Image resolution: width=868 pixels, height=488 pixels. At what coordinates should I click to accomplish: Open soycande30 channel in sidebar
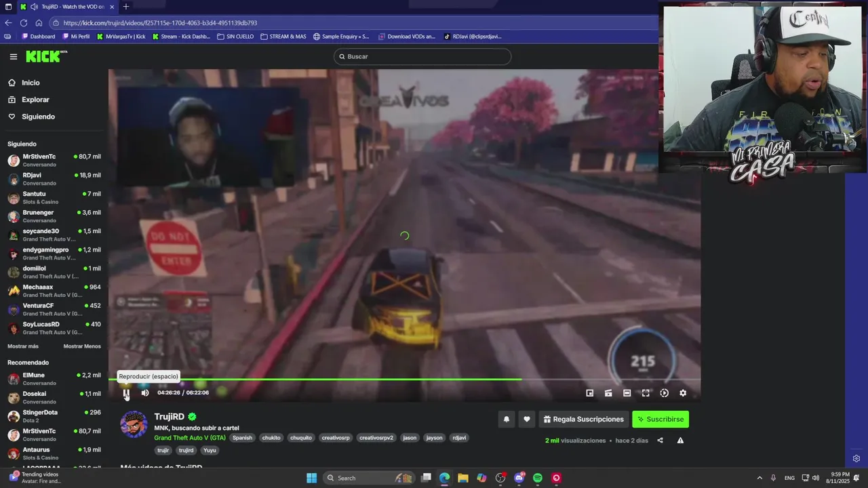tap(54, 235)
